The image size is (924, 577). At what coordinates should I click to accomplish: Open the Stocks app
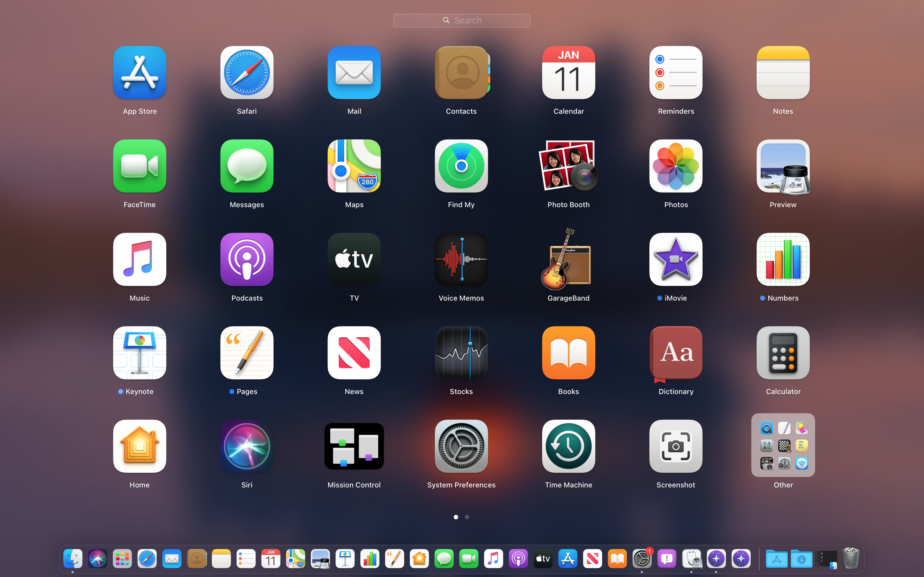pyautogui.click(x=461, y=353)
